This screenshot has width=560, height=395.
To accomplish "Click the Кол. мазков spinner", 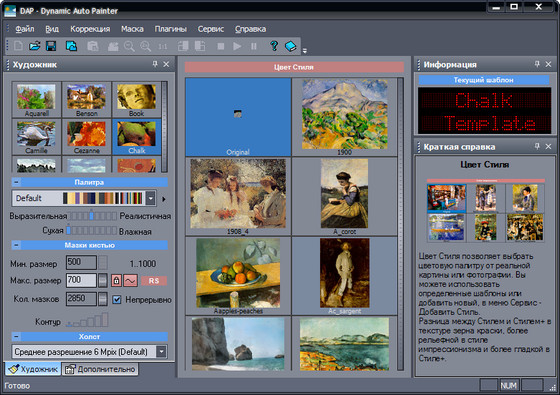I will coord(103,299).
